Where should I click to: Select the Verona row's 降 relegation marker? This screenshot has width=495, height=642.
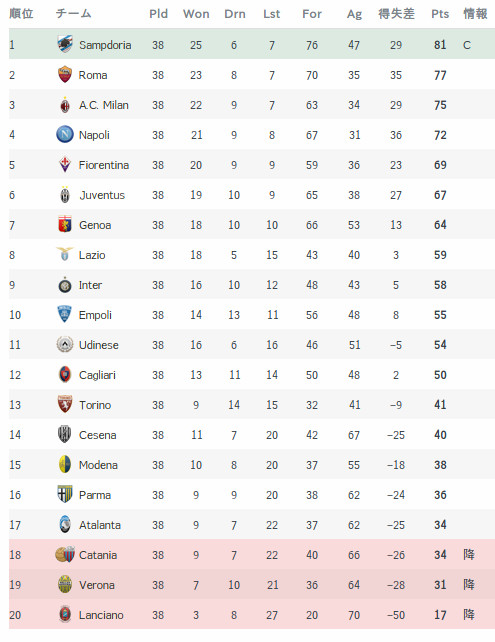pos(469,584)
